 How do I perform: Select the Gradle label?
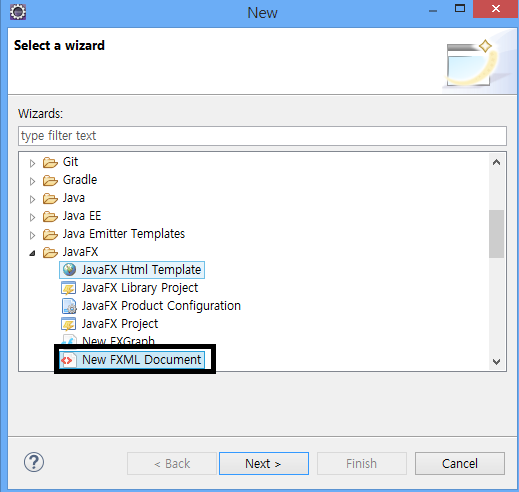[x=80, y=180]
